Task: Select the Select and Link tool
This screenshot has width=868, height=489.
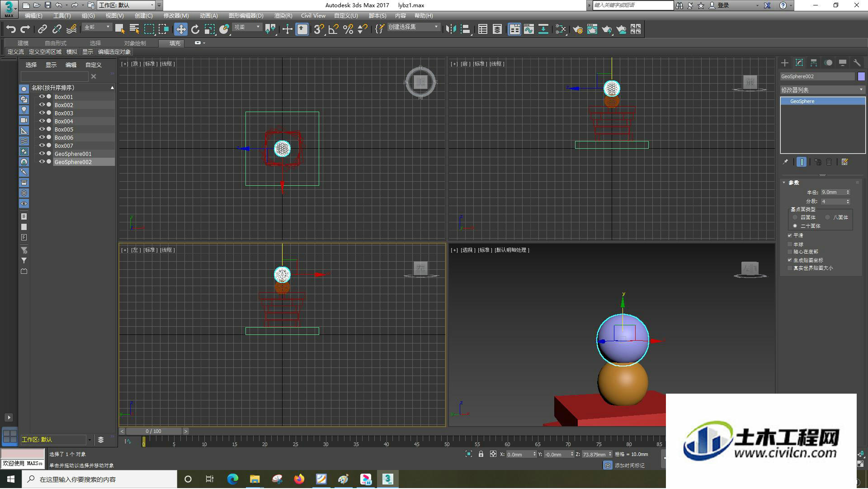Action: coord(42,29)
